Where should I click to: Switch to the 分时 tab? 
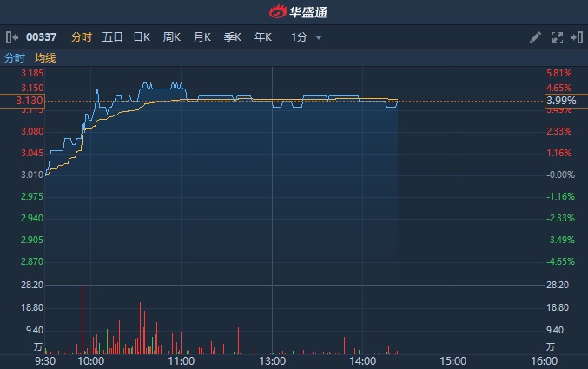point(82,37)
